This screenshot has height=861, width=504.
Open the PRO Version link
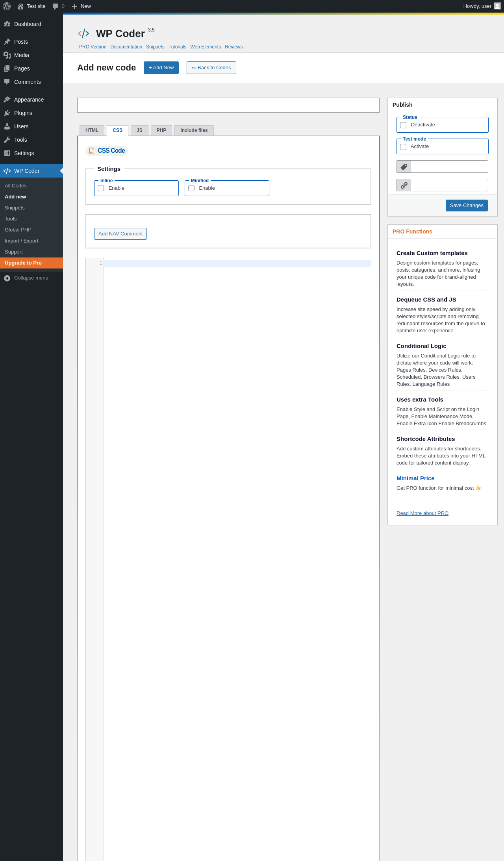coord(93,47)
